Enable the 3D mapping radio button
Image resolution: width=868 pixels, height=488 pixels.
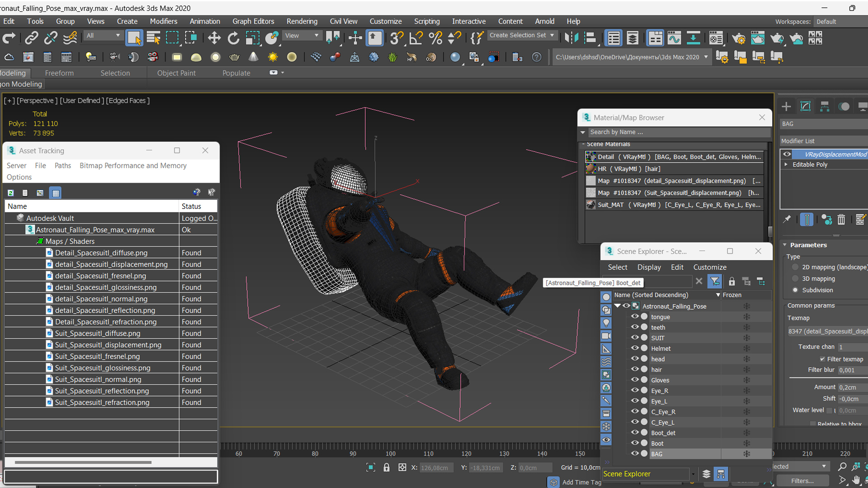(x=795, y=279)
